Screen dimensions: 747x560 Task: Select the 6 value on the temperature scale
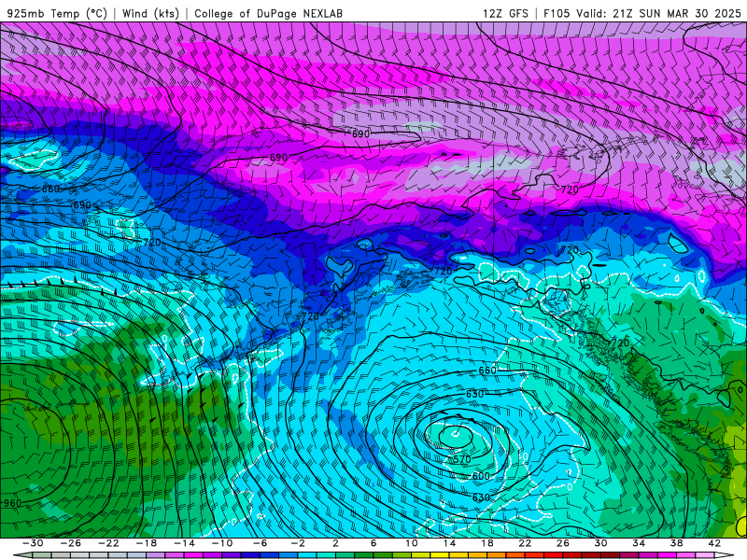(x=373, y=543)
